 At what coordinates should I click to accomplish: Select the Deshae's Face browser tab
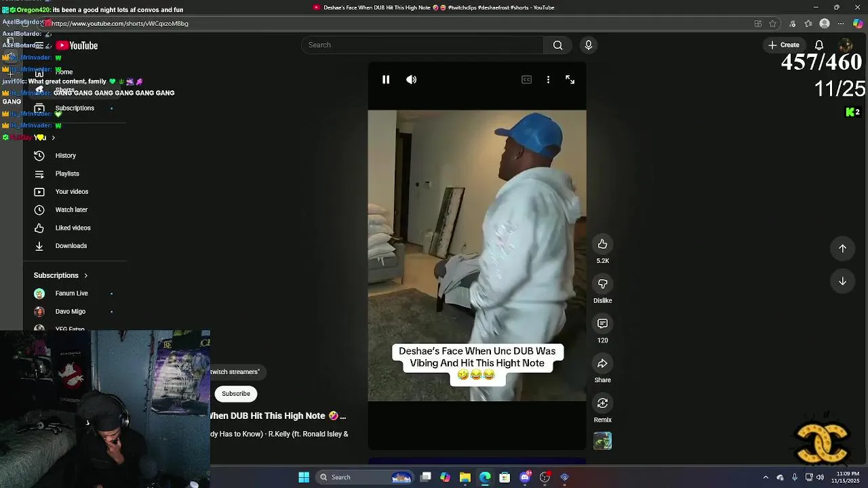pyautogui.click(x=434, y=7)
